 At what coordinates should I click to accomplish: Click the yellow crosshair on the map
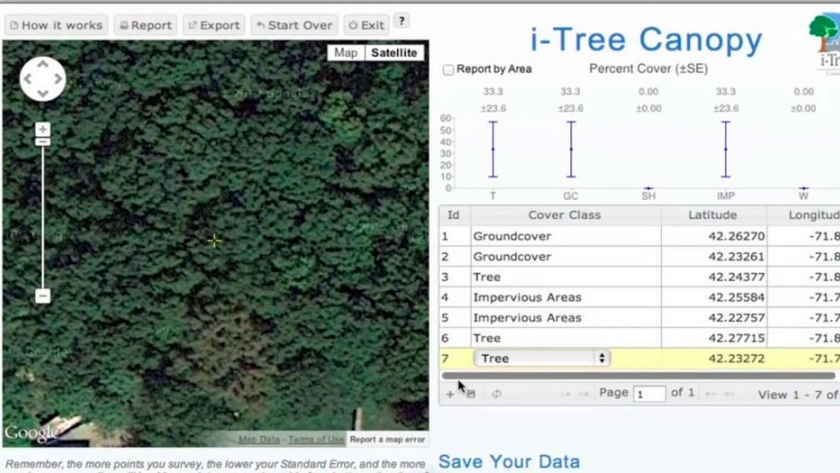[214, 241]
